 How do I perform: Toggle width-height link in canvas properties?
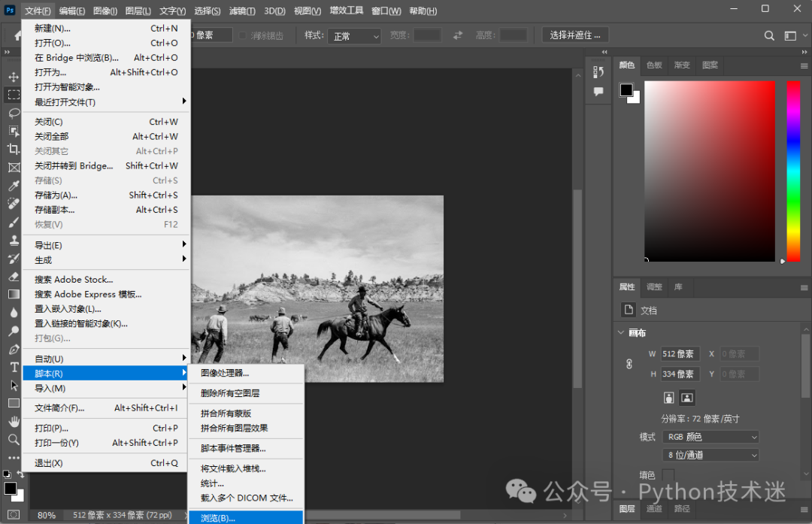(x=629, y=364)
